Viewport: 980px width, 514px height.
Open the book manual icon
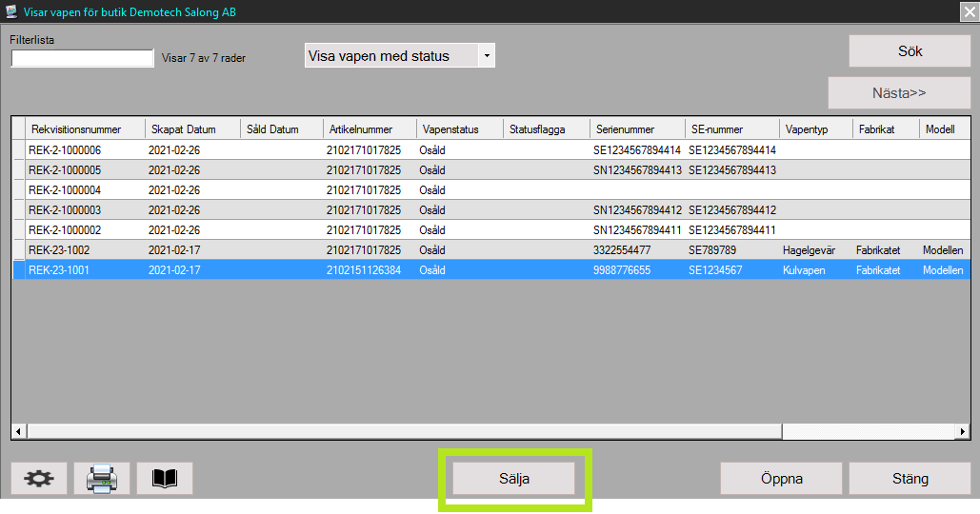(x=165, y=479)
